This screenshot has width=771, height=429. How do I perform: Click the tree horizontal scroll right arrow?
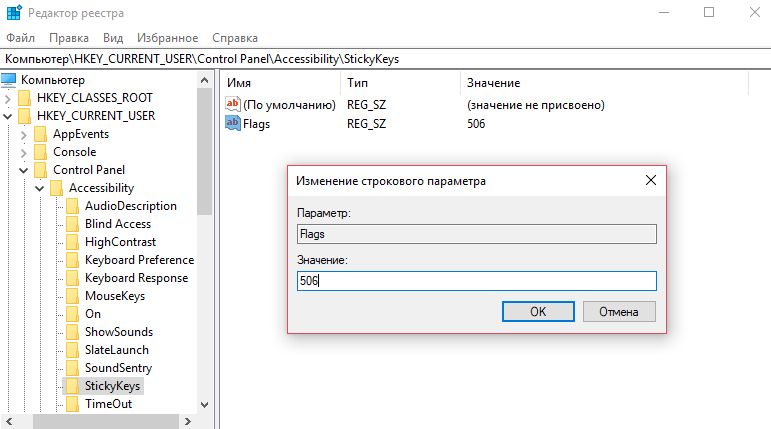pos(188,421)
